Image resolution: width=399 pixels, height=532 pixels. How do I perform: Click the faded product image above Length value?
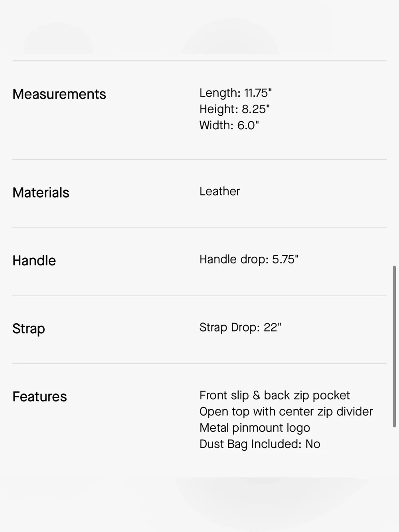tap(231, 36)
